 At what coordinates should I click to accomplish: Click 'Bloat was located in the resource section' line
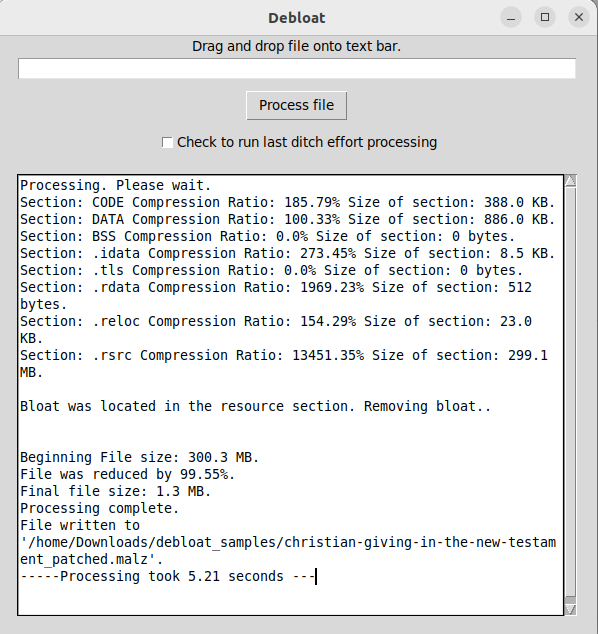pyautogui.click(x=256, y=406)
